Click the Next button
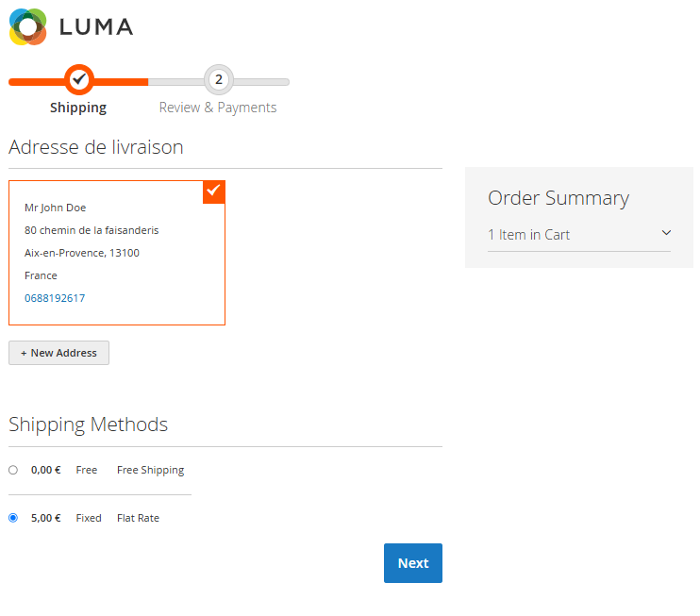Image resolution: width=700 pixels, height=616 pixels. pos(413,563)
